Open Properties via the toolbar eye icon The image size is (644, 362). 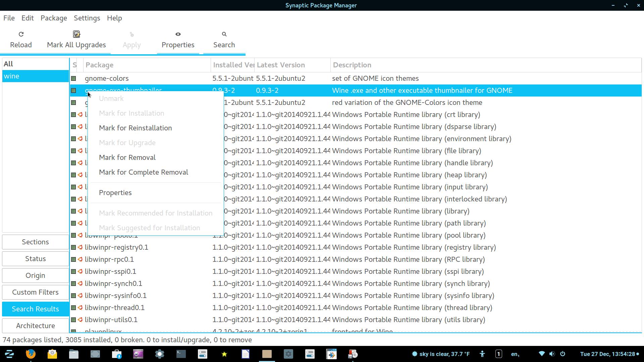point(178,34)
